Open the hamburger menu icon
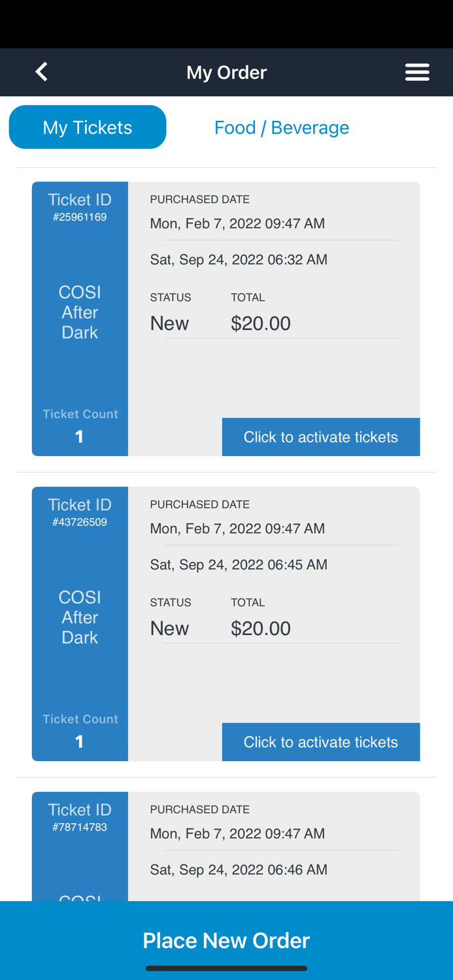 (417, 72)
